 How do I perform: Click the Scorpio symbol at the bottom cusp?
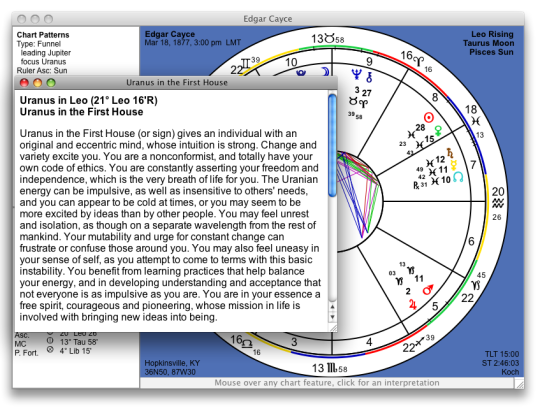point(331,369)
